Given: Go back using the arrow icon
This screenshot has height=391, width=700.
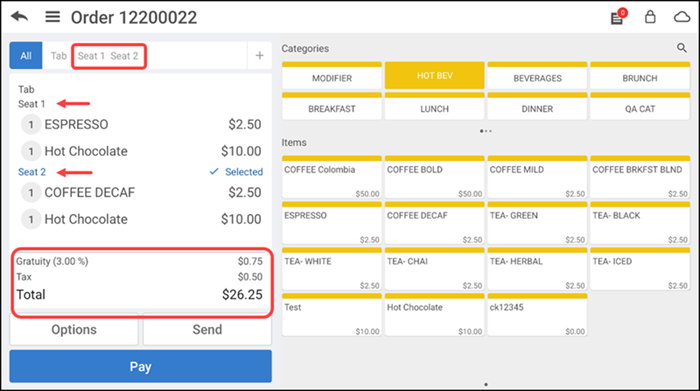Looking at the screenshot, I should coord(20,17).
